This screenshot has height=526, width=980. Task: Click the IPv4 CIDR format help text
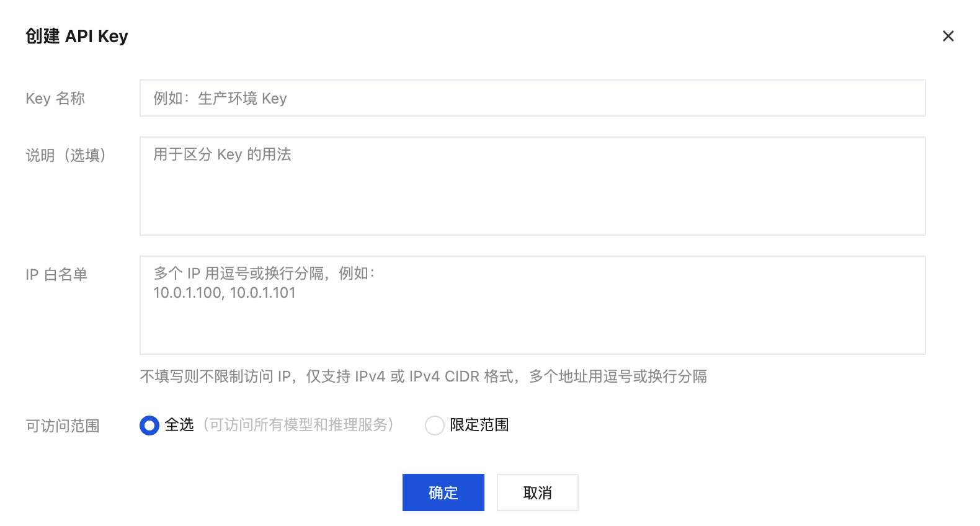[424, 377]
